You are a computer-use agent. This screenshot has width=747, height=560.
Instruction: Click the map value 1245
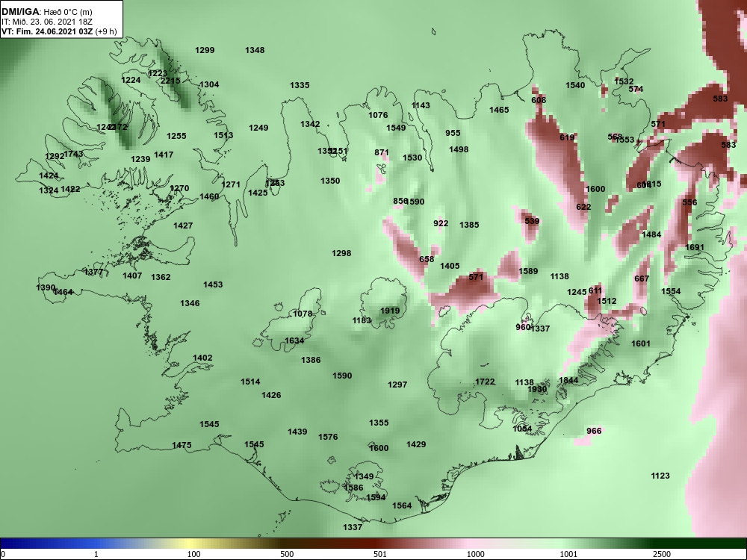point(577,292)
